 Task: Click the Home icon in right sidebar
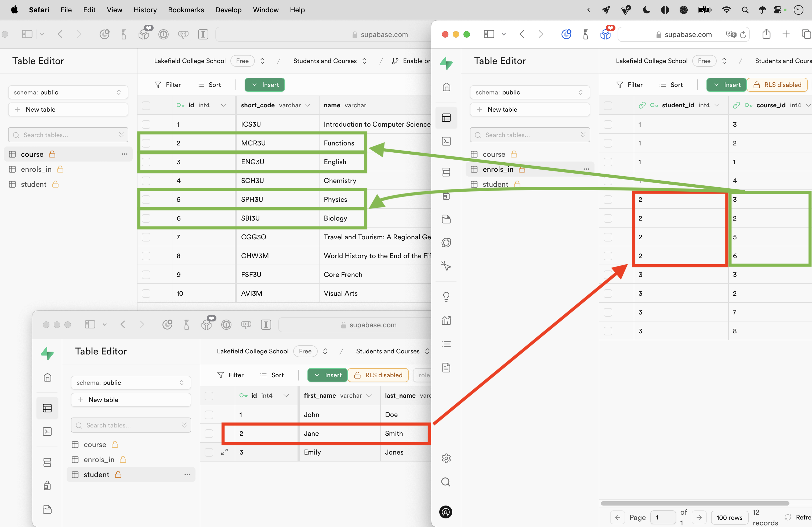(446, 87)
